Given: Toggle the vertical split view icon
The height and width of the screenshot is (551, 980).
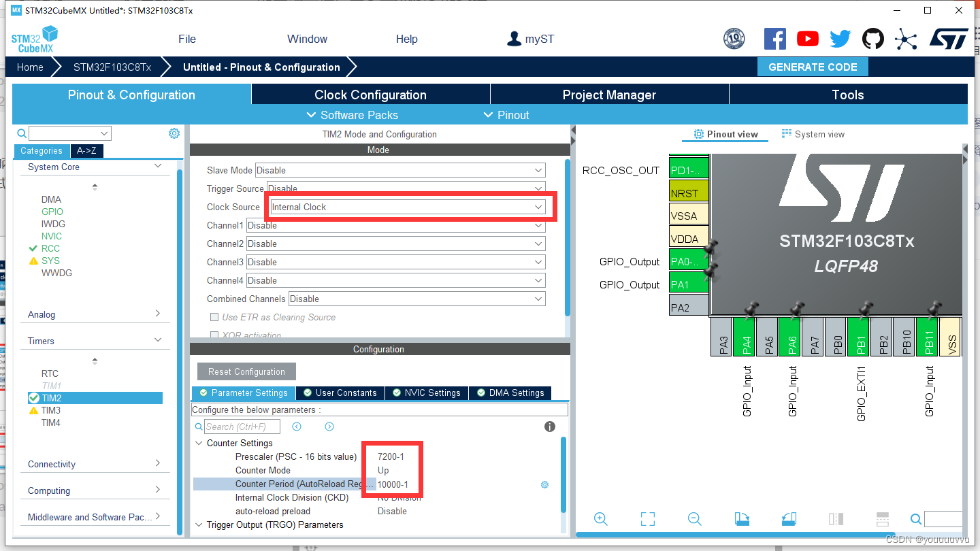Looking at the screenshot, I should click(836, 519).
